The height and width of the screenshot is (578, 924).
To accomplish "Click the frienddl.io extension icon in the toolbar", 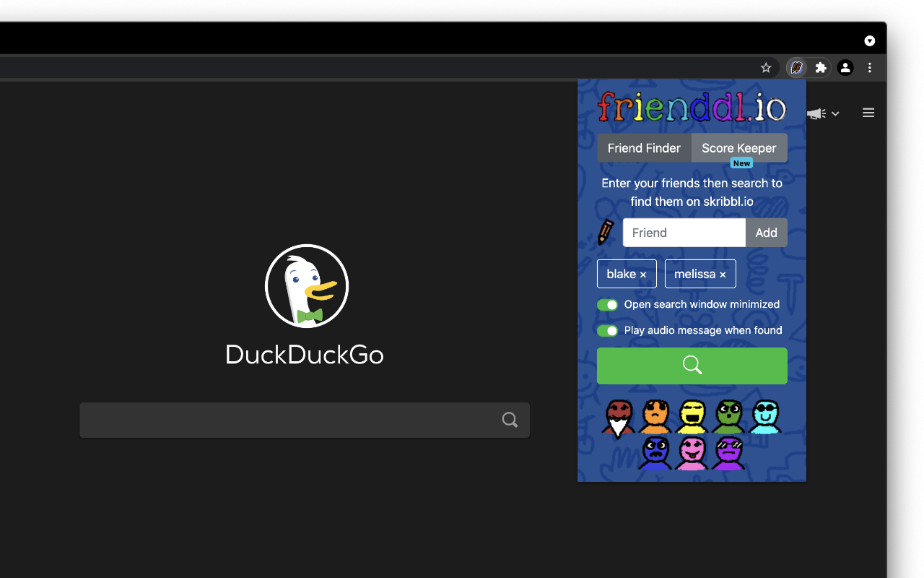I will click(x=796, y=67).
